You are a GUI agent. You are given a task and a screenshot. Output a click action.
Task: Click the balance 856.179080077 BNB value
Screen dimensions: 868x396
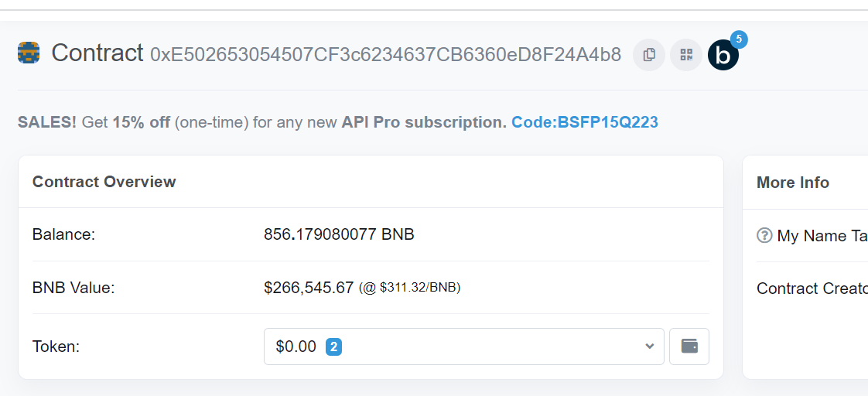coord(339,234)
